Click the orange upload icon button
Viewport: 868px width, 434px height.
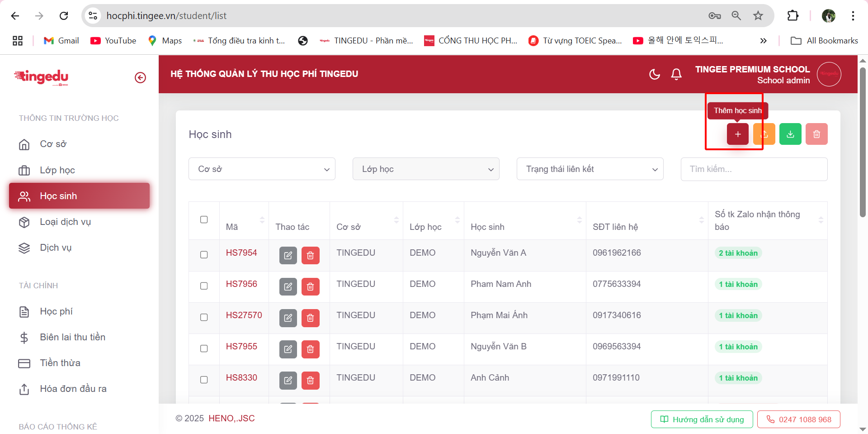764,134
